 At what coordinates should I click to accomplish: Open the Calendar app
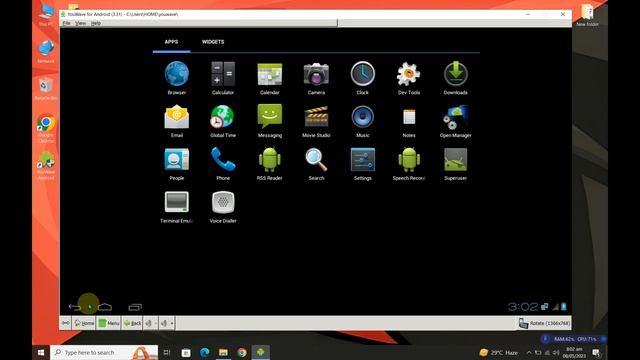click(x=269, y=78)
